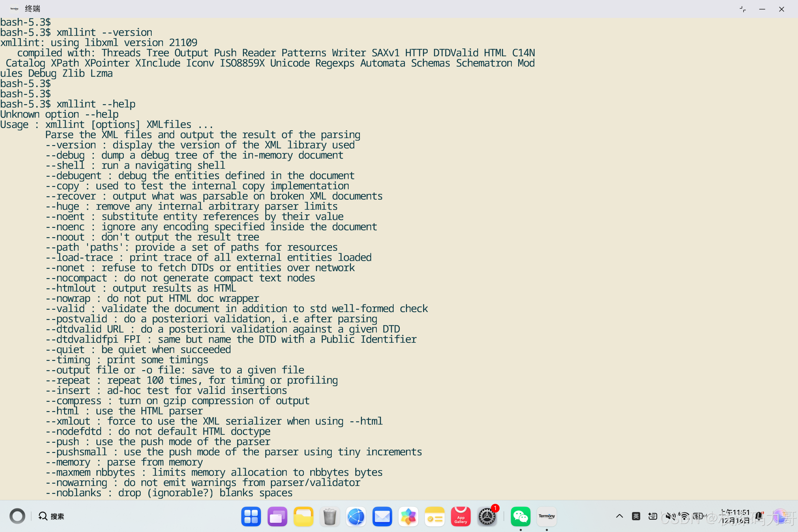Open the app launcher grid
This screenshot has width=798, height=532.
(x=251, y=516)
